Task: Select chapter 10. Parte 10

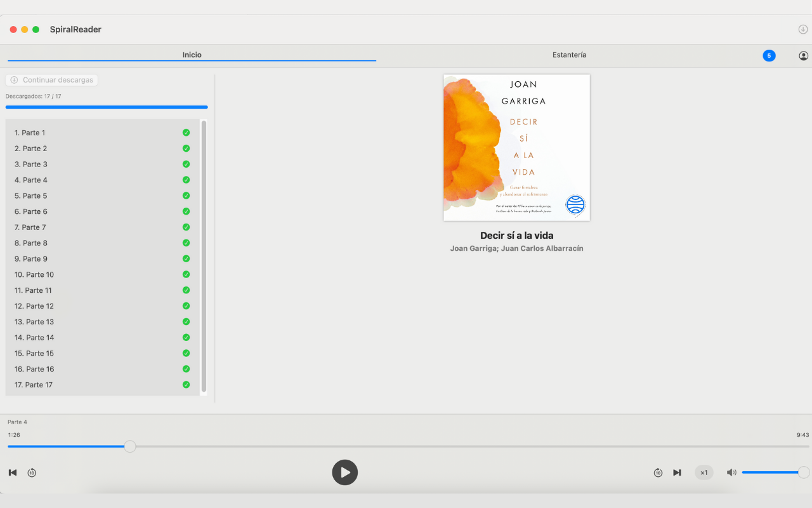Action: point(103,275)
